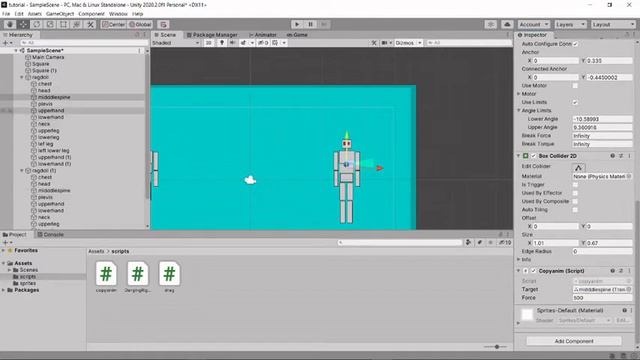The image size is (640, 360).
Task: Open the File menu
Action: [6, 14]
